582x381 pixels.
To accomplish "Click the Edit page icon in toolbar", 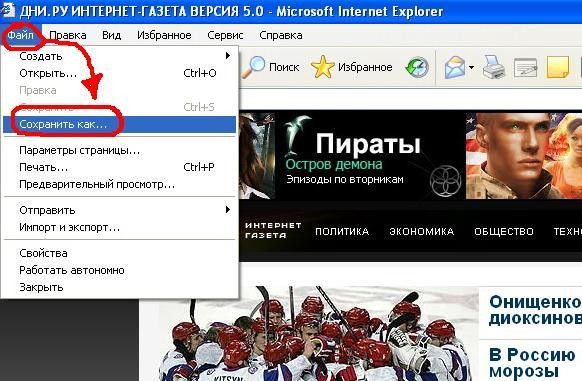I will 526,68.
